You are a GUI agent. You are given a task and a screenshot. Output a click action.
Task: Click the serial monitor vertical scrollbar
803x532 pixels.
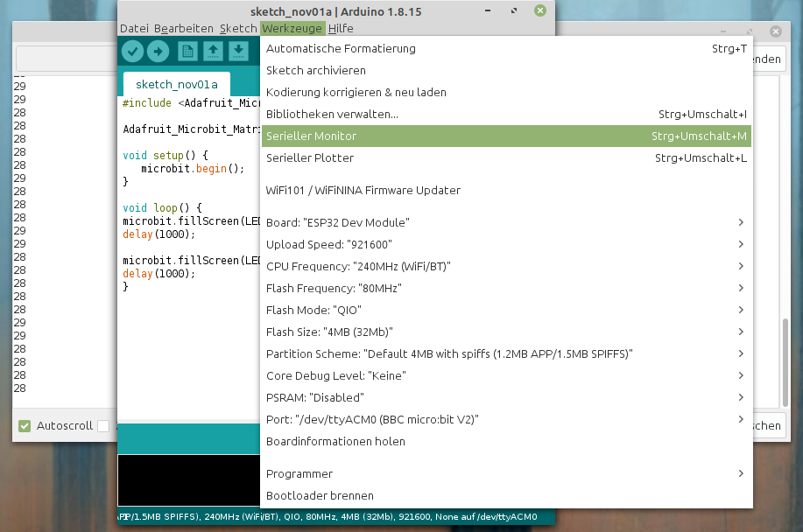point(785,362)
